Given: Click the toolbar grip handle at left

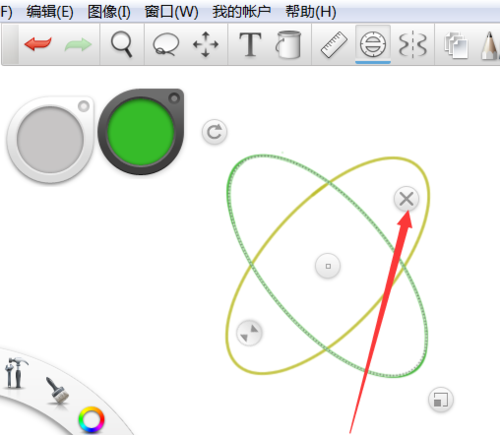Looking at the screenshot, I should pyautogui.click(x=10, y=44).
